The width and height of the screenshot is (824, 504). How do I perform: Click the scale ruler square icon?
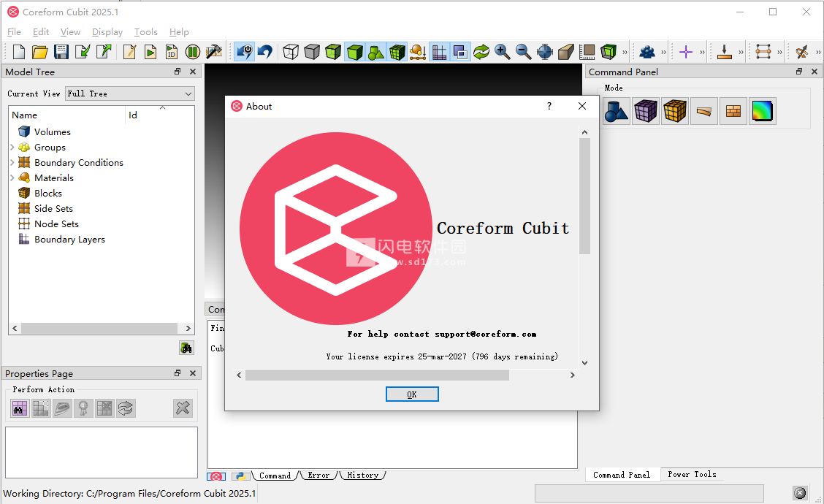pos(587,52)
